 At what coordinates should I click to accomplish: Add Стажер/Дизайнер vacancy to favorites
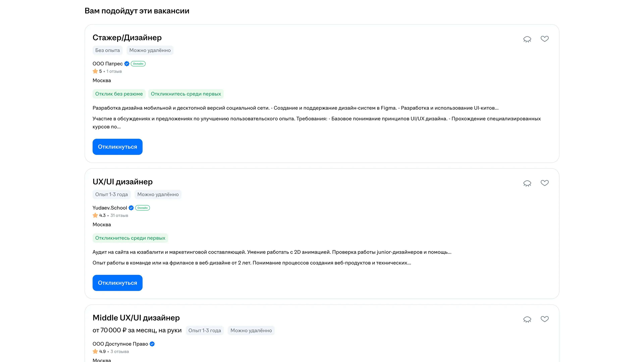(545, 39)
